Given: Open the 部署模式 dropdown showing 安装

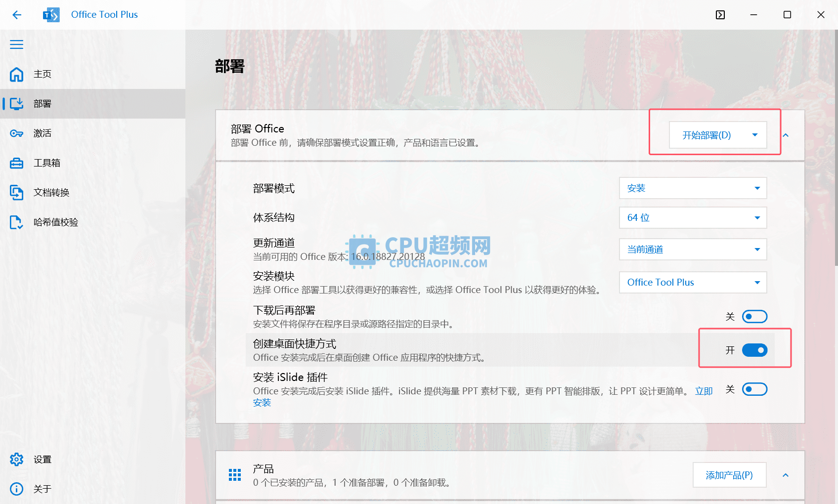Looking at the screenshot, I should click(x=693, y=188).
